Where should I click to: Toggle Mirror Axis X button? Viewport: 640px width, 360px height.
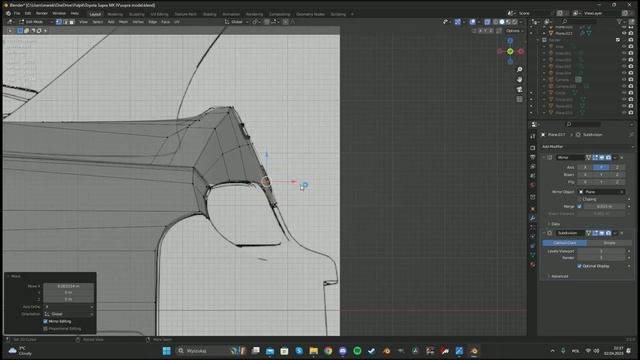tap(585, 167)
